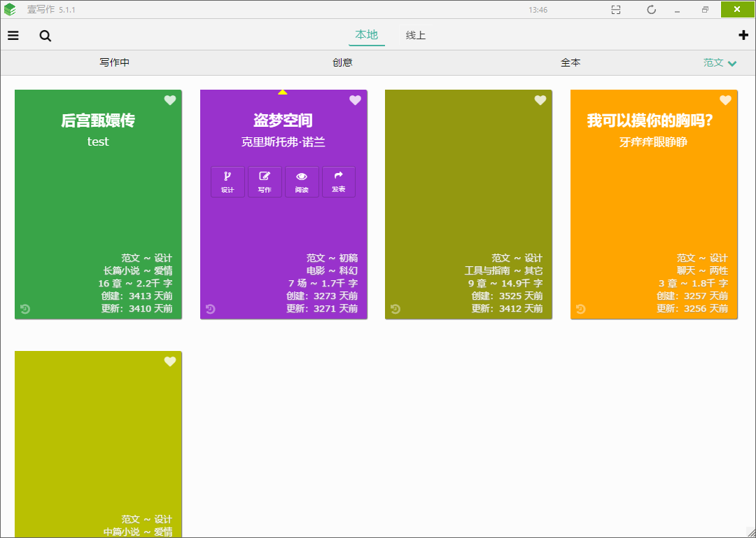Click the refresh icon in title bar
The height and width of the screenshot is (538, 756).
pyautogui.click(x=652, y=10)
